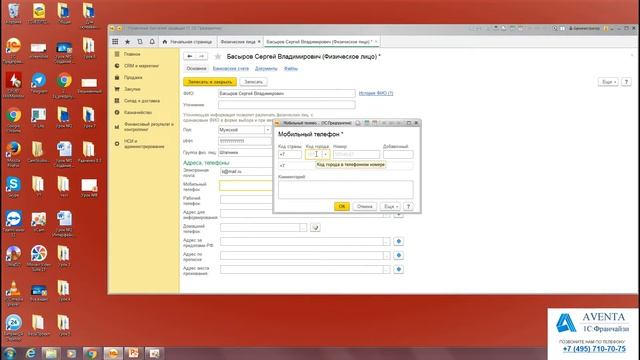
Task: Click the back arrow navigation button
Action: click(190, 56)
